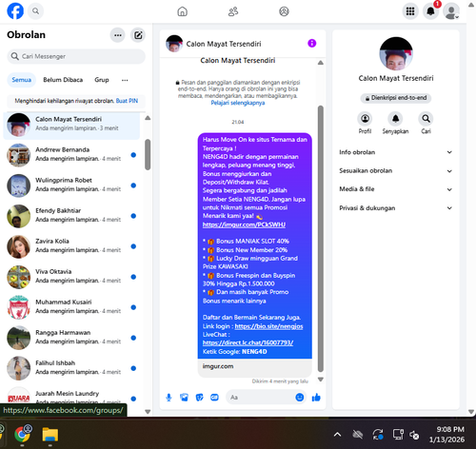Screen dimensions: 476x449
Task: Expand Sesuaikan obrolan section
Action: tap(395, 171)
